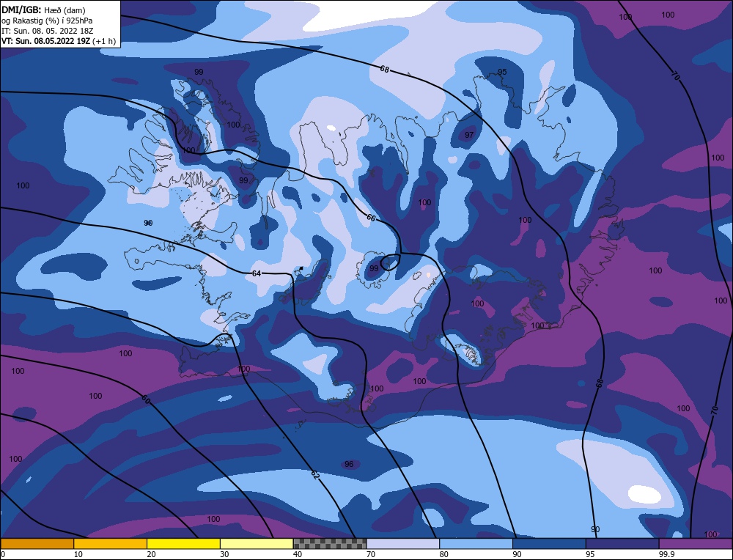Click the 'DMI/IGB: Hæð (dam)' title line
The image size is (733, 560).
pyautogui.click(x=43, y=10)
